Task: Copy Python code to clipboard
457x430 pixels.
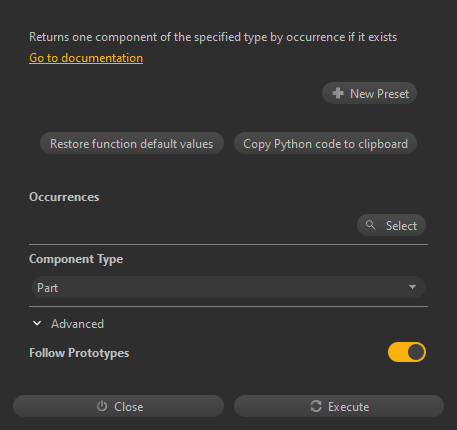Action: [325, 144]
